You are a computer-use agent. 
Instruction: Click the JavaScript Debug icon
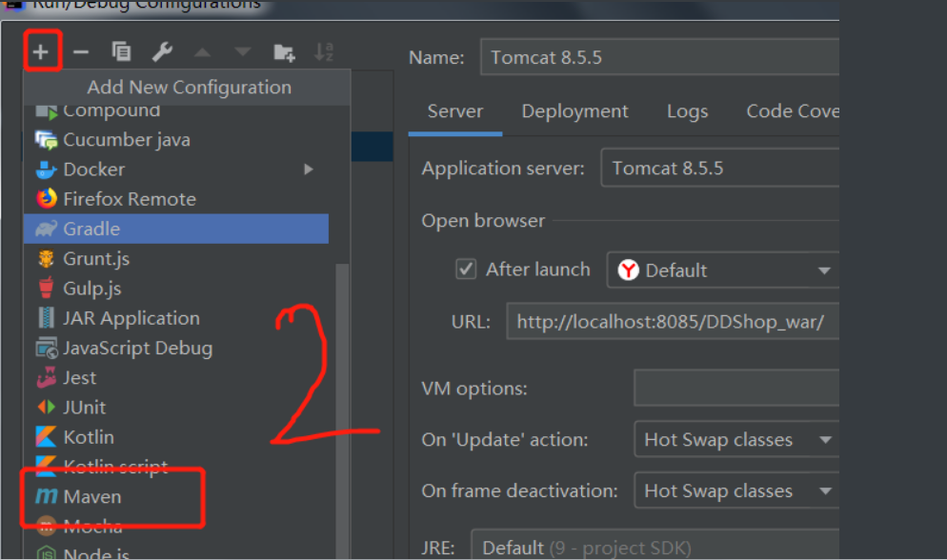[x=47, y=348]
